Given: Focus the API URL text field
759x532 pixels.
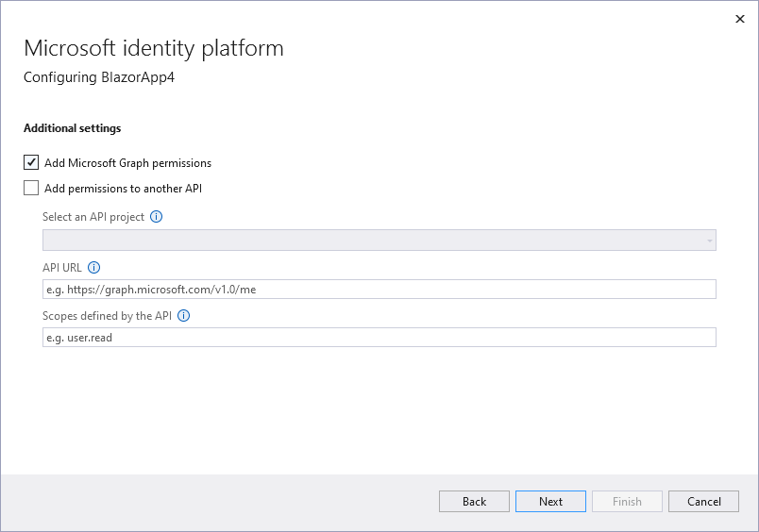Looking at the screenshot, I should (x=378, y=290).
